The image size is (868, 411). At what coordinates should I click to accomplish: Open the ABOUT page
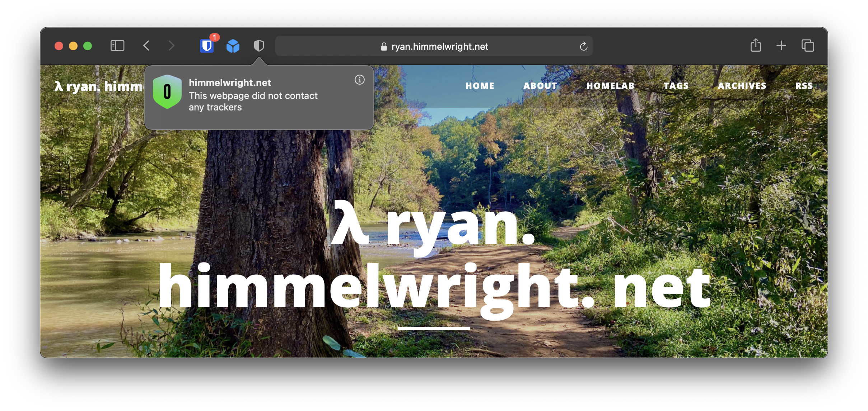(x=540, y=86)
